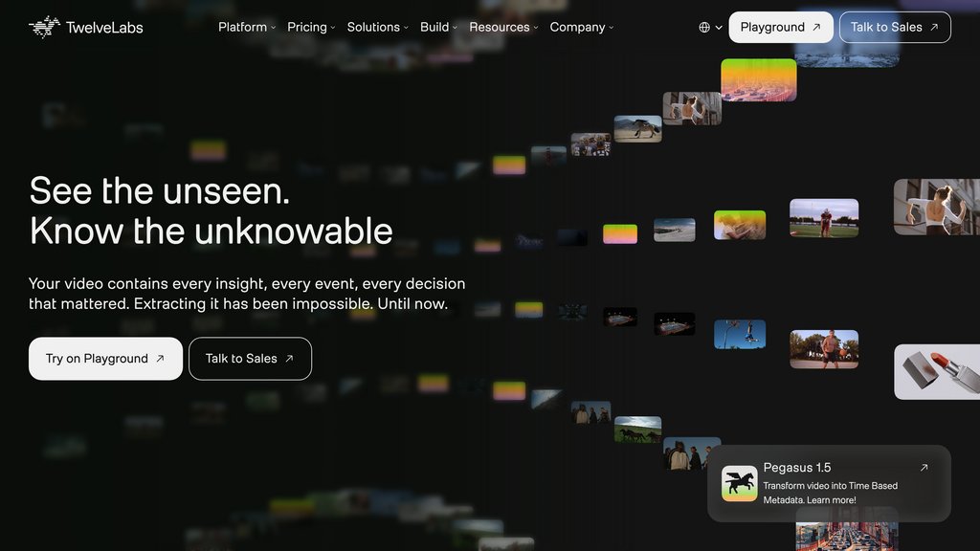Image resolution: width=980 pixels, height=551 pixels.
Task: Click arrow icon on Pegasus 1.5 card
Action: [x=924, y=468]
